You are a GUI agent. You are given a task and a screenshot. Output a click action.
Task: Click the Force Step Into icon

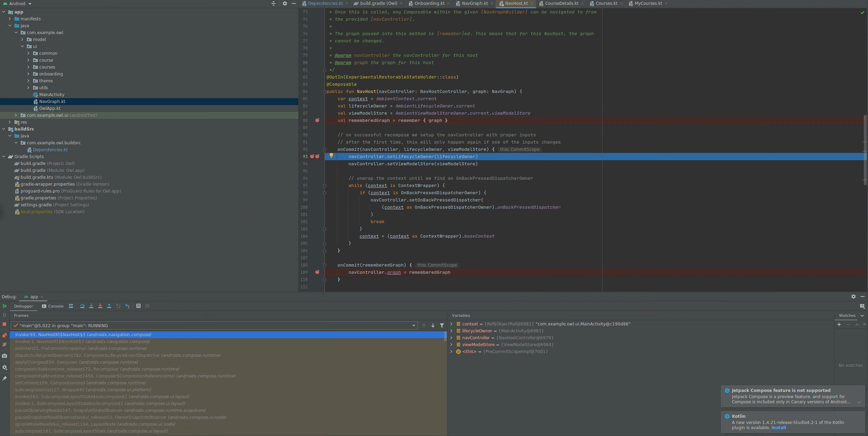(100, 306)
